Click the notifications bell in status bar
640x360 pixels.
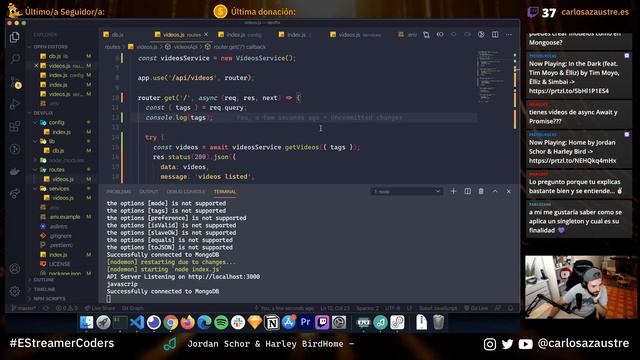coord(511,308)
